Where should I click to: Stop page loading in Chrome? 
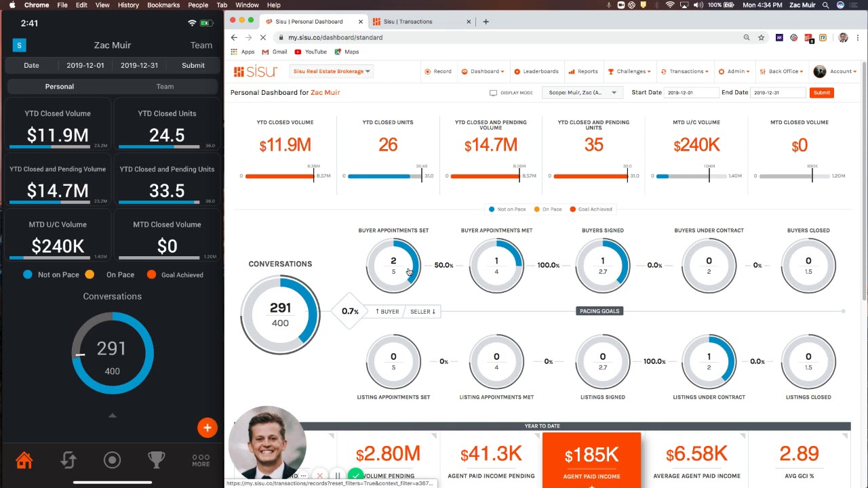click(262, 37)
